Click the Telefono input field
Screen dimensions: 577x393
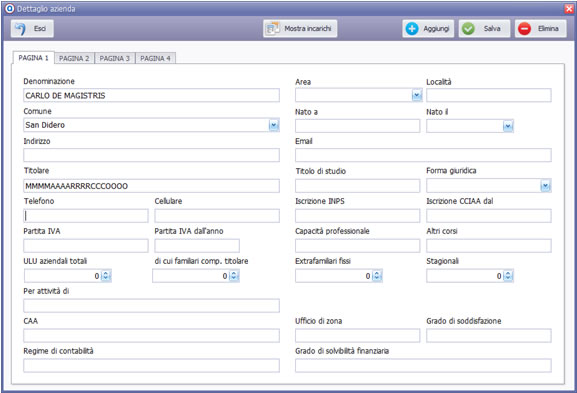click(86, 216)
